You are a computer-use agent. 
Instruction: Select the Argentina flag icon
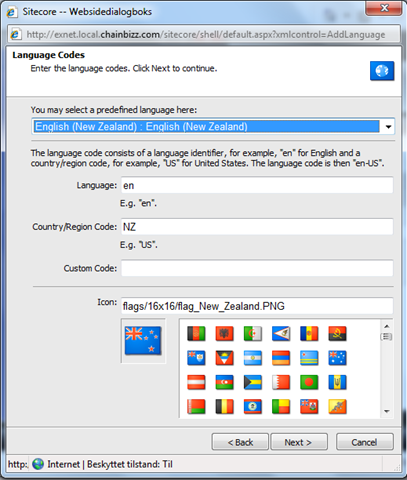point(253,358)
